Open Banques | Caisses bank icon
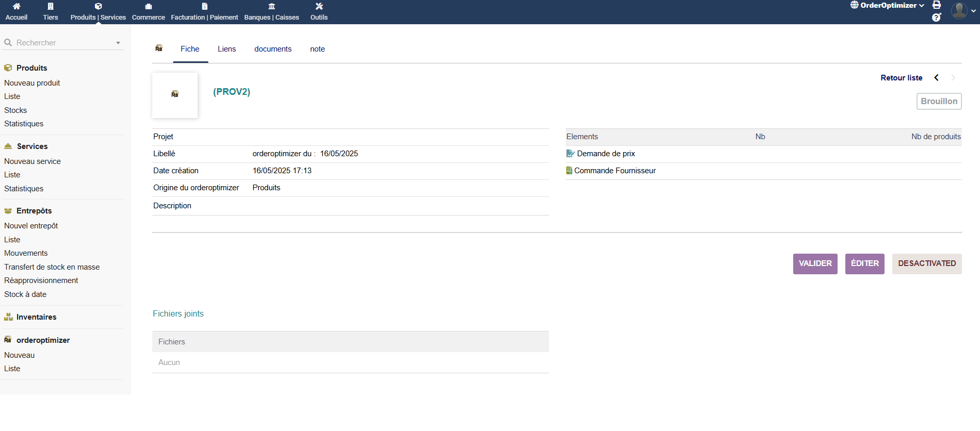The height and width of the screenshot is (431, 980). tap(271, 6)
